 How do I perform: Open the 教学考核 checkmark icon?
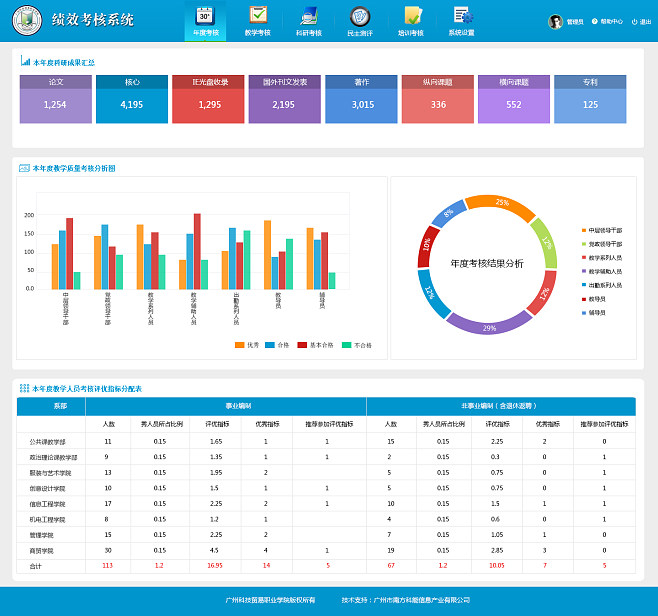click(258, 16)
